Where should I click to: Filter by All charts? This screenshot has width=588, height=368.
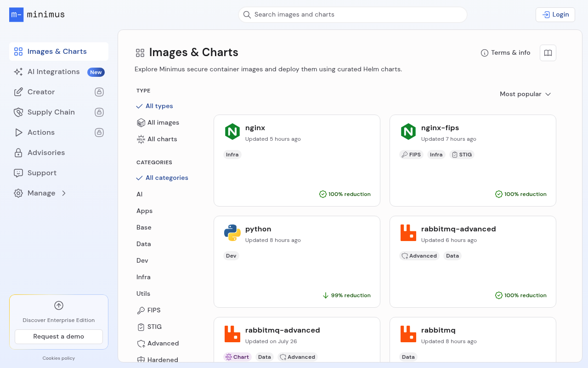157,139
